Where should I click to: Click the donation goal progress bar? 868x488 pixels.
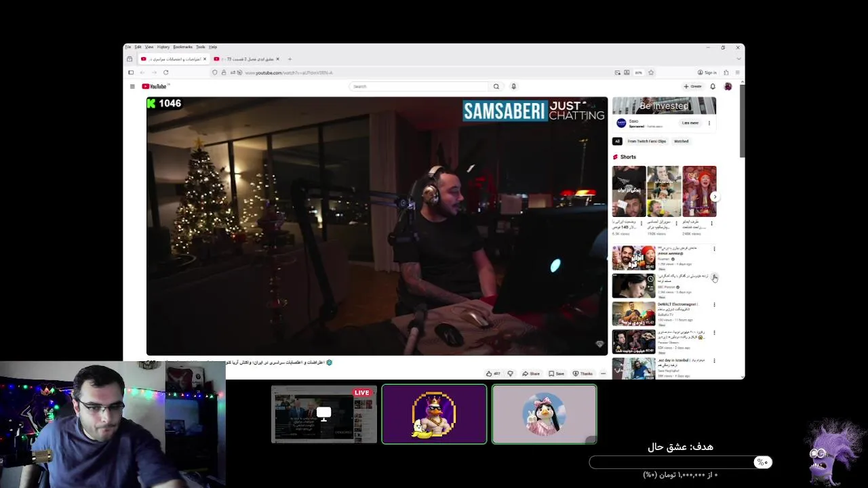coord(681,462)
